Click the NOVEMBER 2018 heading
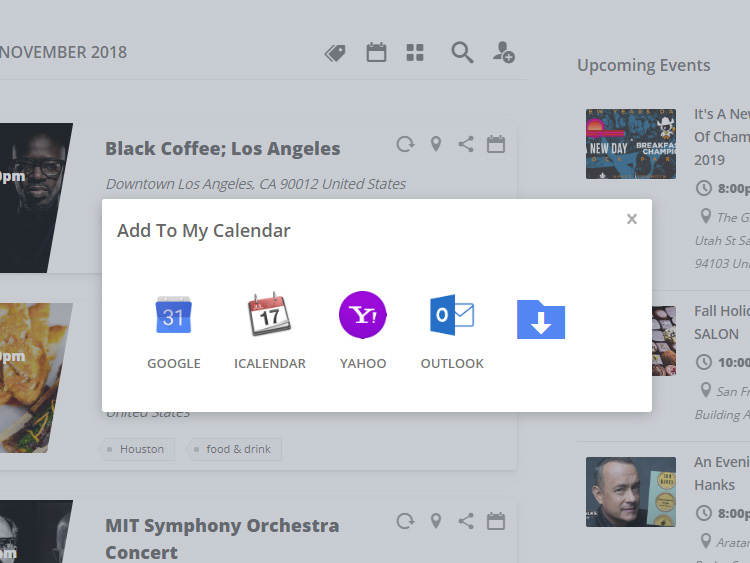Image resolution: width=750 pixels, height=563 pixels. pyautogui.click(x=64, y=52)
